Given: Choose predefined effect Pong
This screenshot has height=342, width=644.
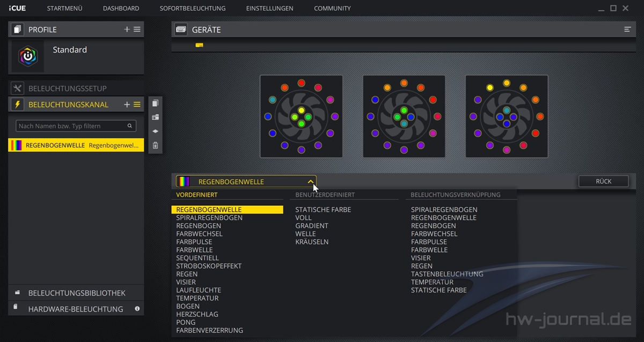Looking at the screenshot, I should click(186, 322).
